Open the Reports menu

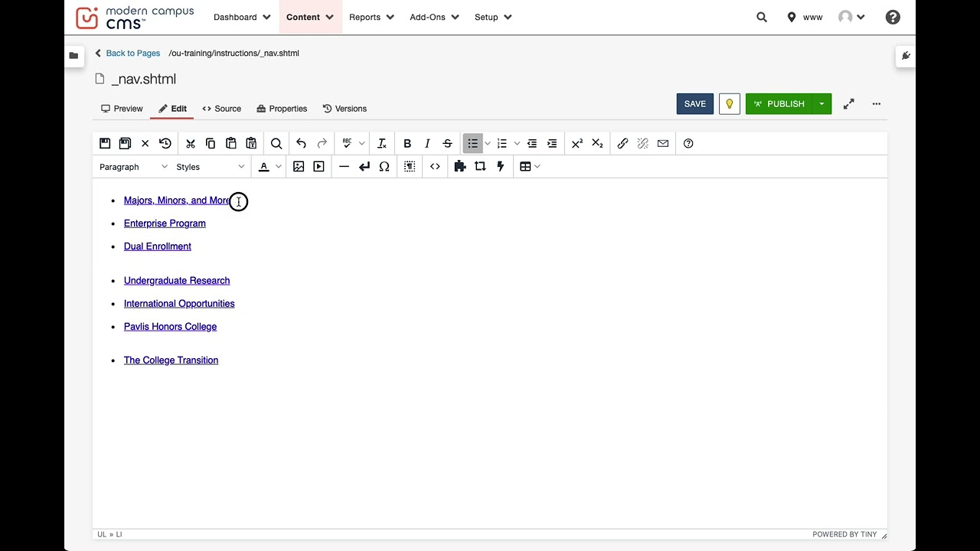click(371, 17)
